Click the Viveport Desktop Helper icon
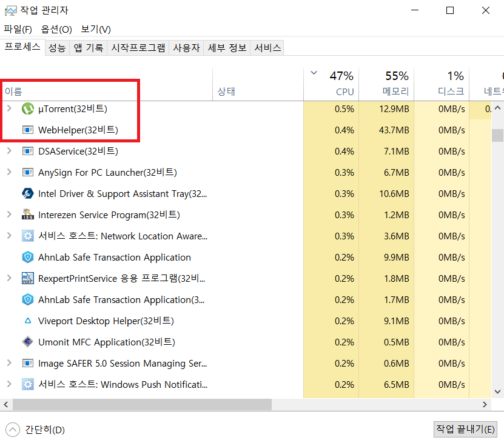 [28, 321]
